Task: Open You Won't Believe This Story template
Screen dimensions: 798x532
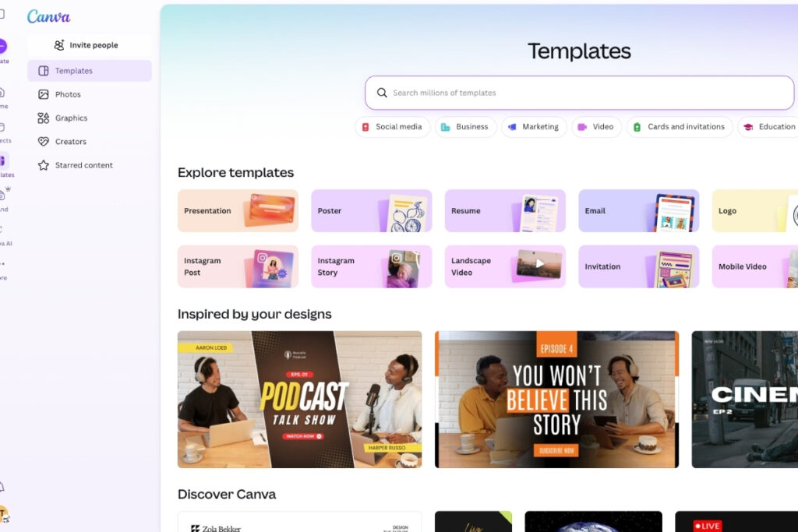Action: 556,400
